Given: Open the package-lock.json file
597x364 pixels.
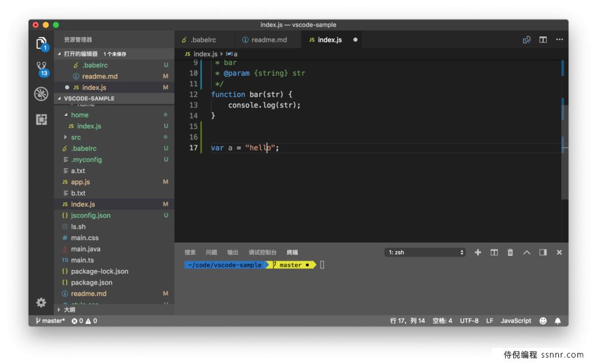Looking at the screenshot, I should (114, 271).
